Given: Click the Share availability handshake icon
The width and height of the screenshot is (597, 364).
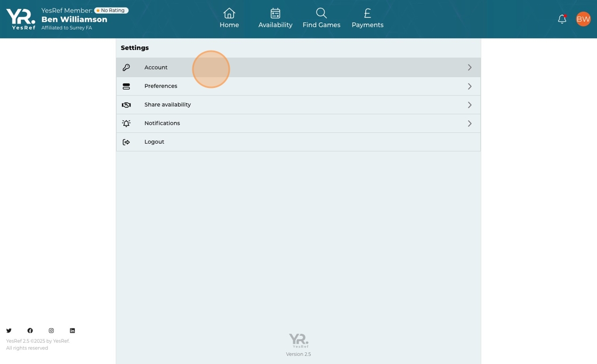Looking at the screenshot, I should tap(126, 104).
